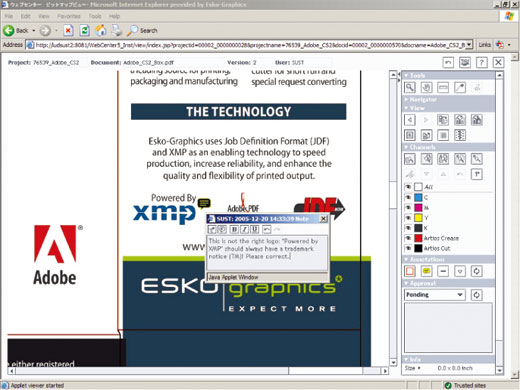Select the Measure ruler tool
The image size is (520, 390).
[x=443, y=87]
